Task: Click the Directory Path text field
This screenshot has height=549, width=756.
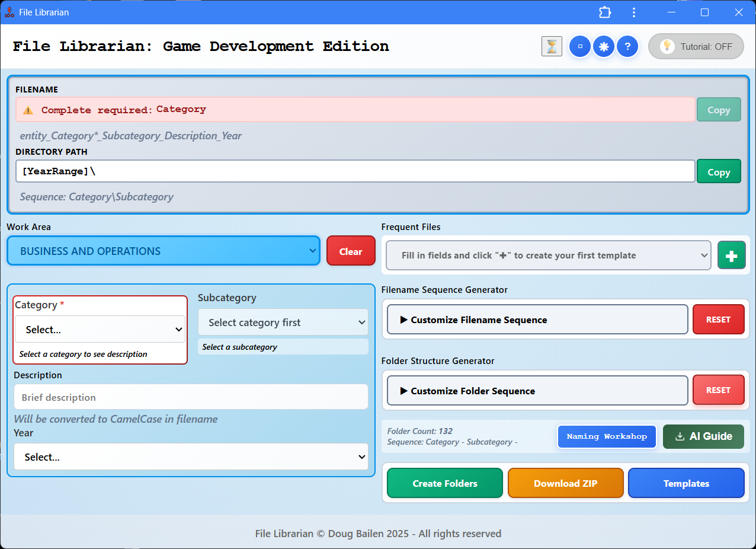Action: point(355,171)
